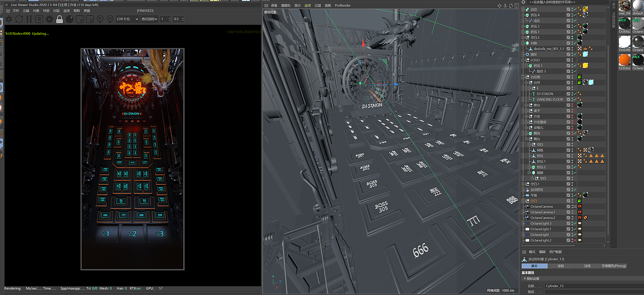
Task: Select the orange OctGlos material swatch
Action: point(624,61)
